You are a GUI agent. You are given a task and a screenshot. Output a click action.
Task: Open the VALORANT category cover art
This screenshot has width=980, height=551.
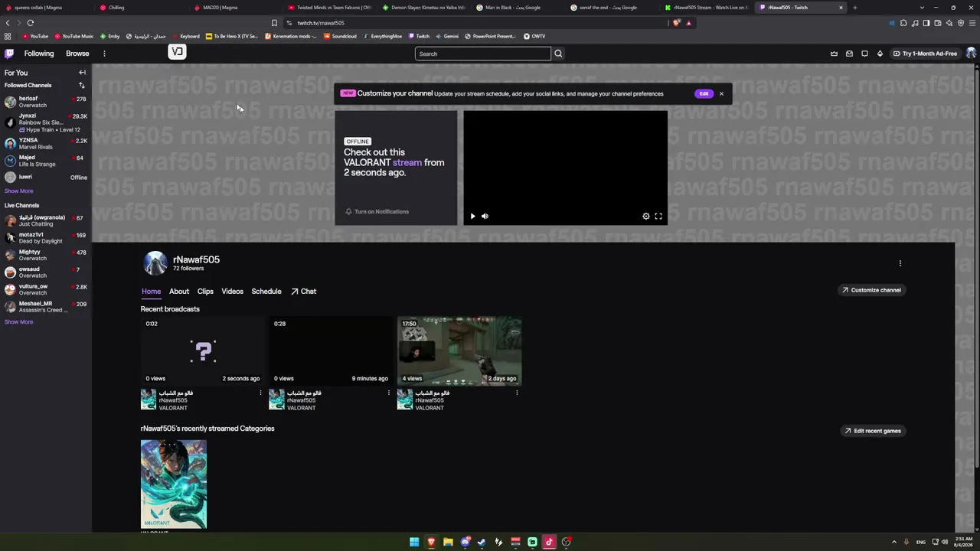pyautogui.click(x=174, y=484)
